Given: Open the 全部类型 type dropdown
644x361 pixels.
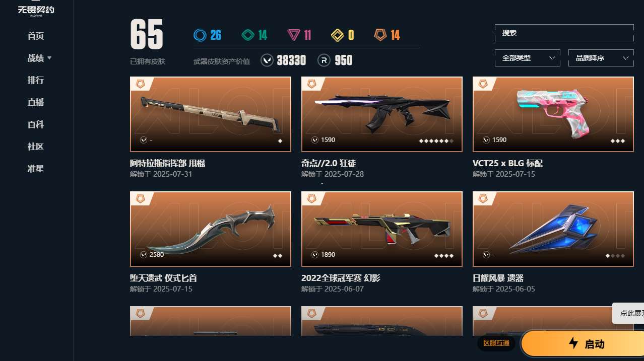Looking at the screenshot, I should coord(528,58).
